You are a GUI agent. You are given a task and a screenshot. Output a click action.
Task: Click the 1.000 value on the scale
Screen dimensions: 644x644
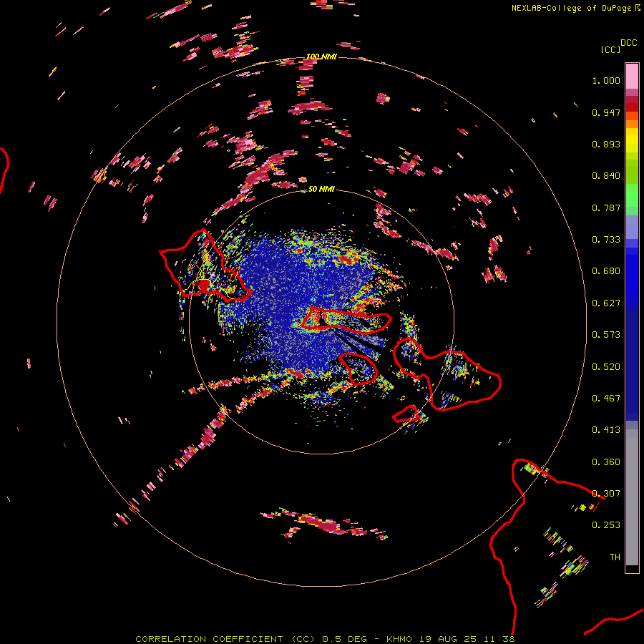[606, 80]
